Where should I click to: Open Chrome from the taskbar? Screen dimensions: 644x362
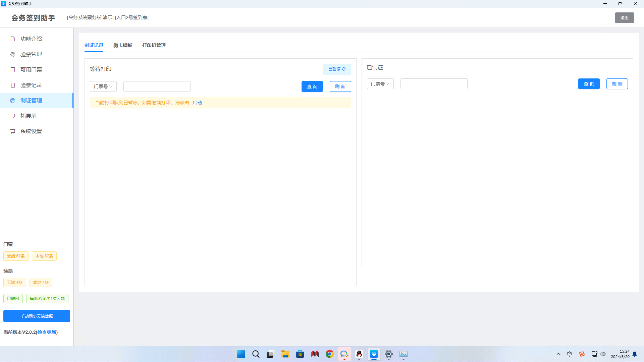pyautogui.click(x=329, y=354)
